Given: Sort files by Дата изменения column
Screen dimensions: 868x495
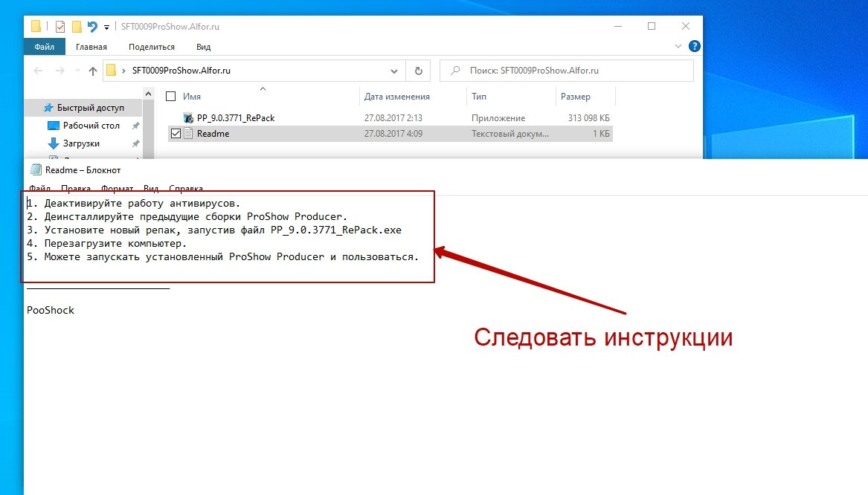Looking at the screenshot, I should (x=397, y=96).
